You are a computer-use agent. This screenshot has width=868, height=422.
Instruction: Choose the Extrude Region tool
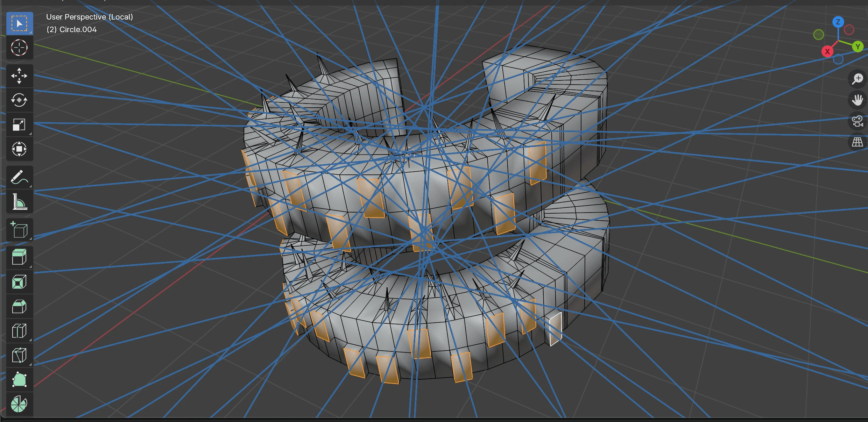click(19, 258)
